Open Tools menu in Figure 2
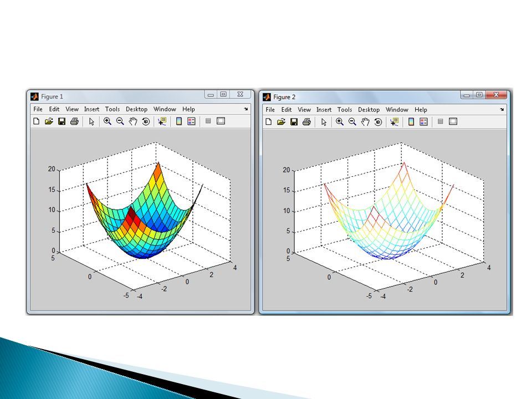 tap(345, 110)
